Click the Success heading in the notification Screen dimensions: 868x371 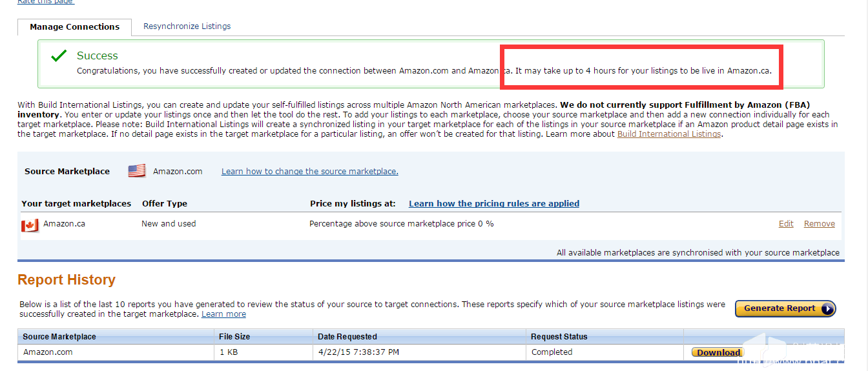pos(98,56)
